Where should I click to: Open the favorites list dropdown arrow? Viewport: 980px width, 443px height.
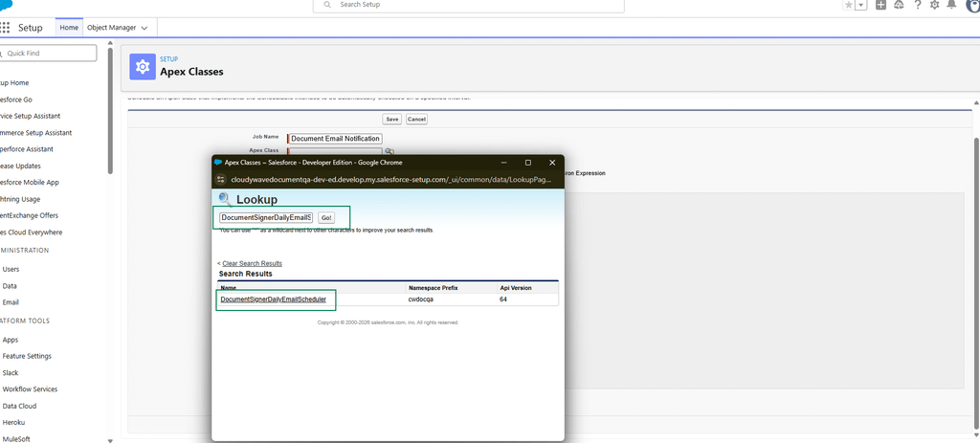[862, 5]
